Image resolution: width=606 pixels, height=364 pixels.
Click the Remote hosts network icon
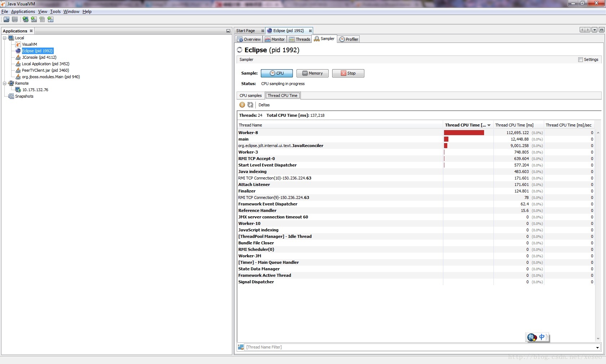(11, 83)
